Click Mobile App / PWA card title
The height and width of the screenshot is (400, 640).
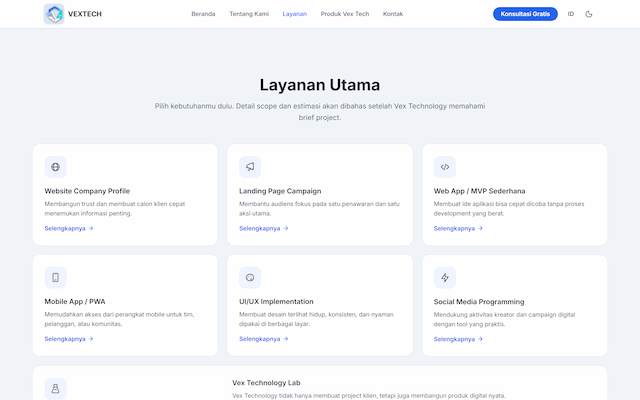coord(75,302)
